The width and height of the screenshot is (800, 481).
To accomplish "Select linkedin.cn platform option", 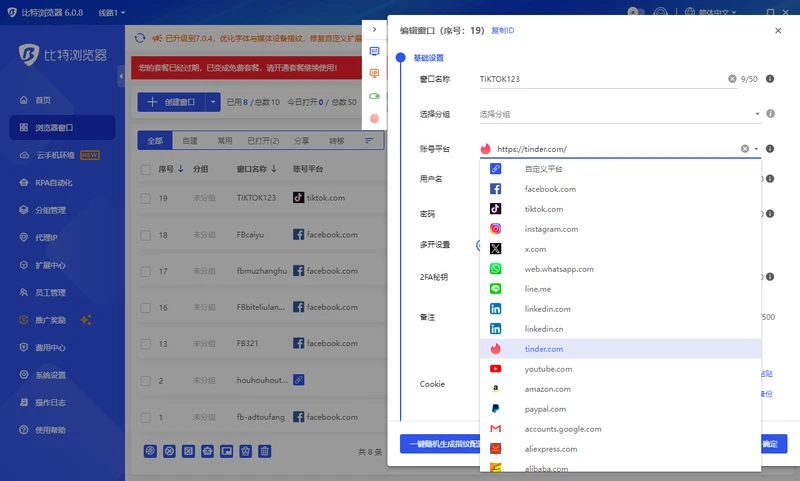I will [x=620, y=328].
